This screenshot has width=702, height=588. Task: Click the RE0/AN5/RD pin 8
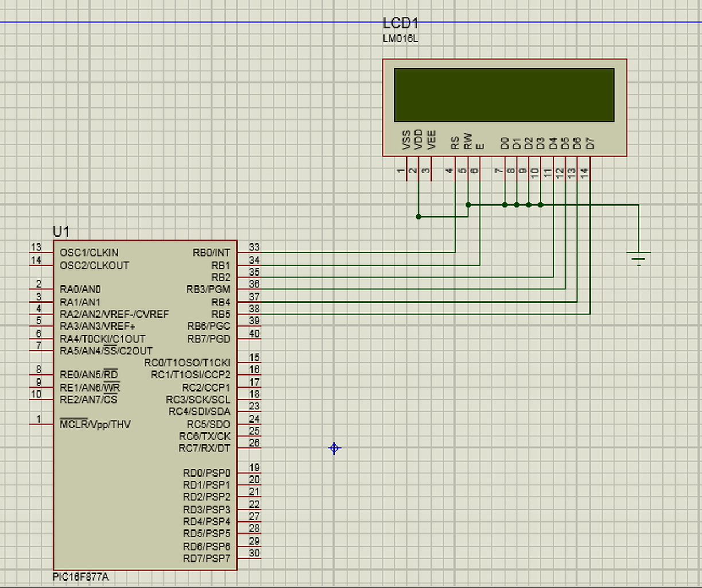[40, 374]
